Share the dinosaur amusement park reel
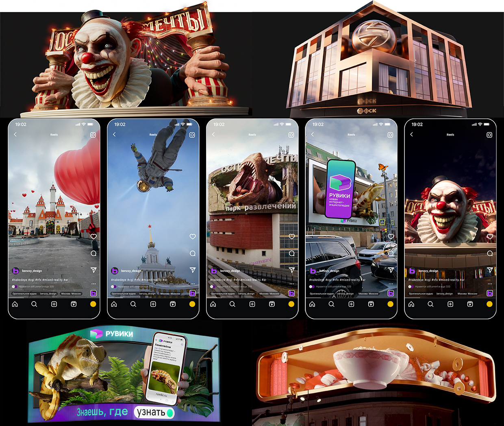Image resolution: width=504 pixels, height=426 pixels. click(x=292, y=270)
